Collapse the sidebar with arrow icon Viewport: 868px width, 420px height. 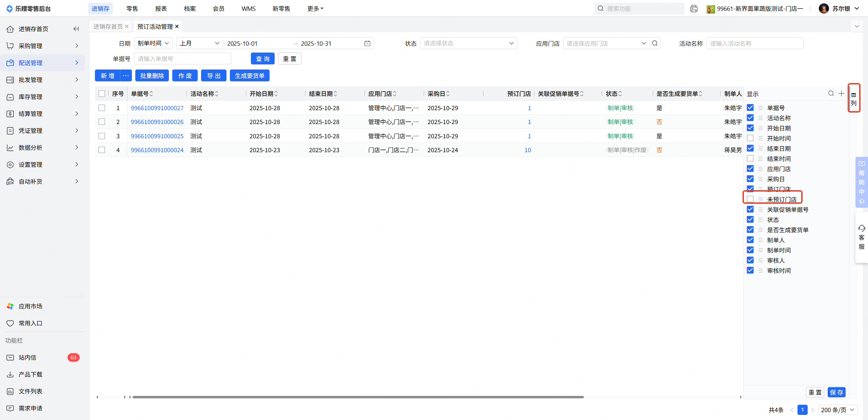click(76, 29)
